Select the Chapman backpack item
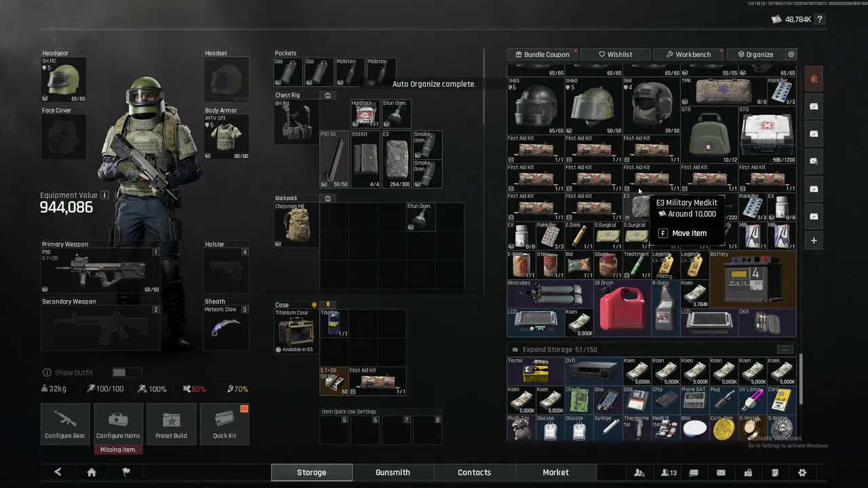 (x=296, y=225)
